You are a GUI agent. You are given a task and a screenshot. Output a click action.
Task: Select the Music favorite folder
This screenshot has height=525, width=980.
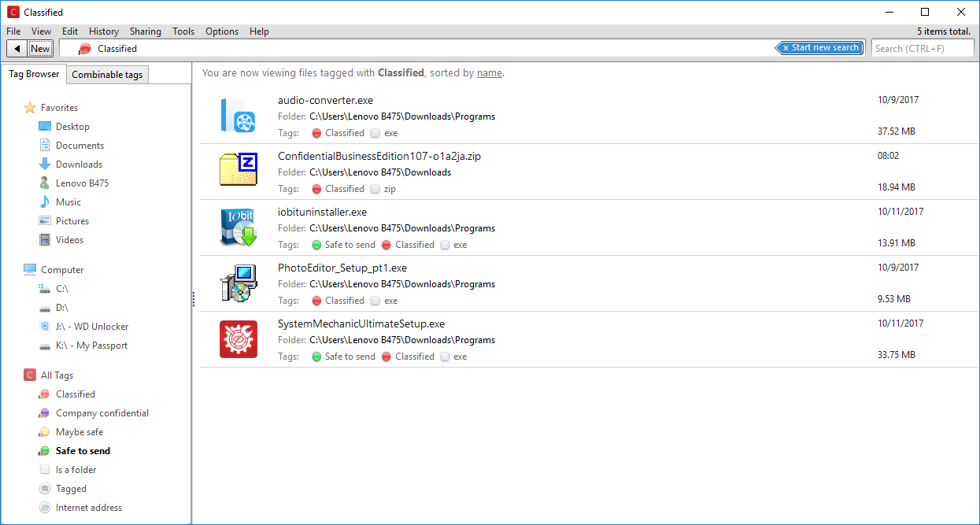(68, 202)
